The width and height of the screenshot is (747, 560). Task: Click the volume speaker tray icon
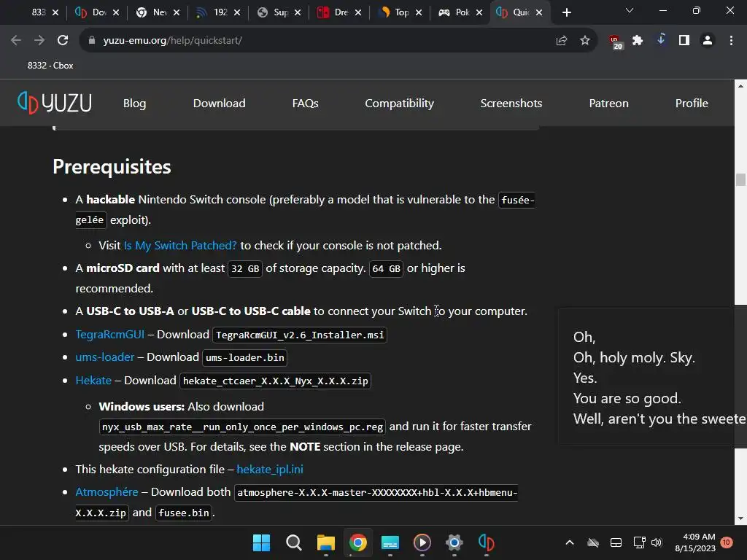[x=657, y=542]
